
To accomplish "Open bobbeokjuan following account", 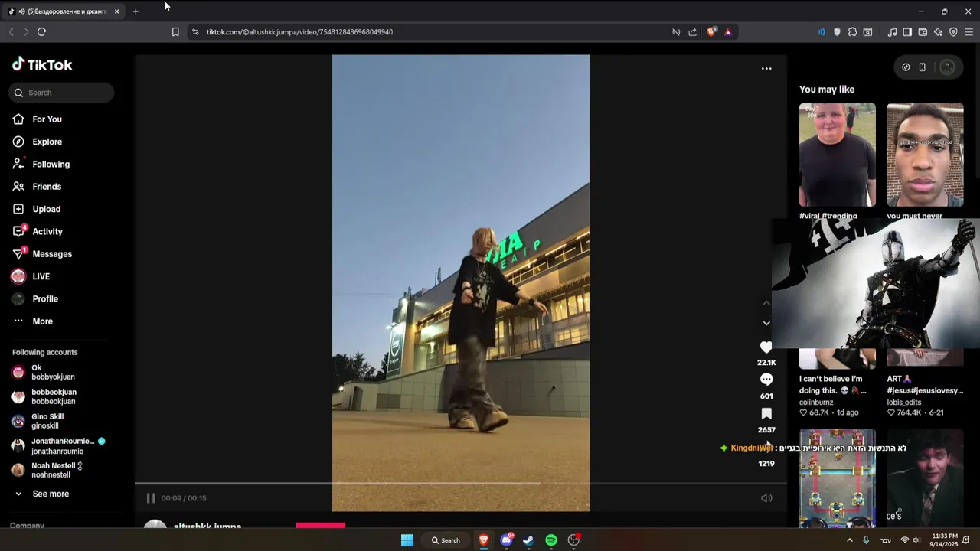I will click(x=54, y=397).
